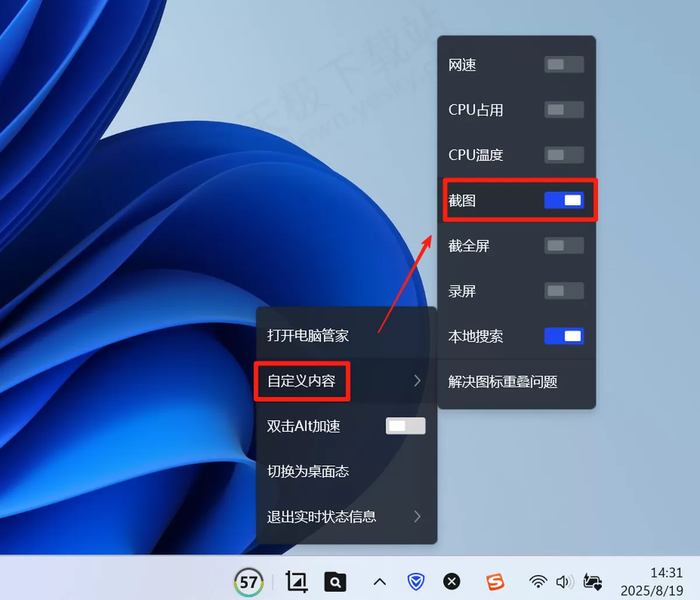Choose 切换为桌面态 menu item

tap(346, 471)
